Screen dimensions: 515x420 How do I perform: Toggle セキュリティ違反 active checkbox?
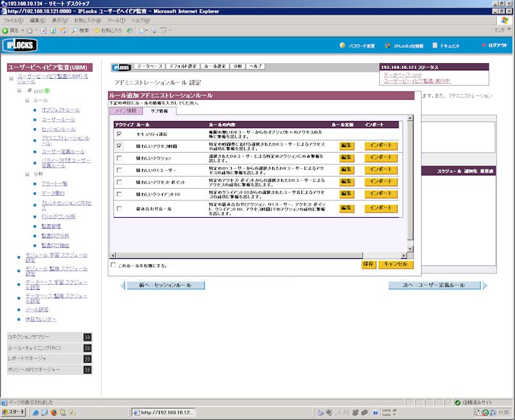click(x=119, y=134)
